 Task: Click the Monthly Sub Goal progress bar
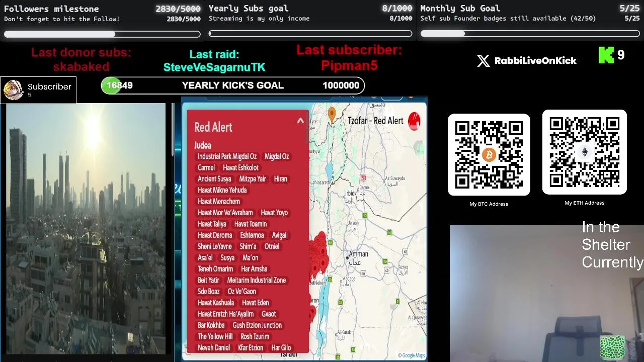530,34
